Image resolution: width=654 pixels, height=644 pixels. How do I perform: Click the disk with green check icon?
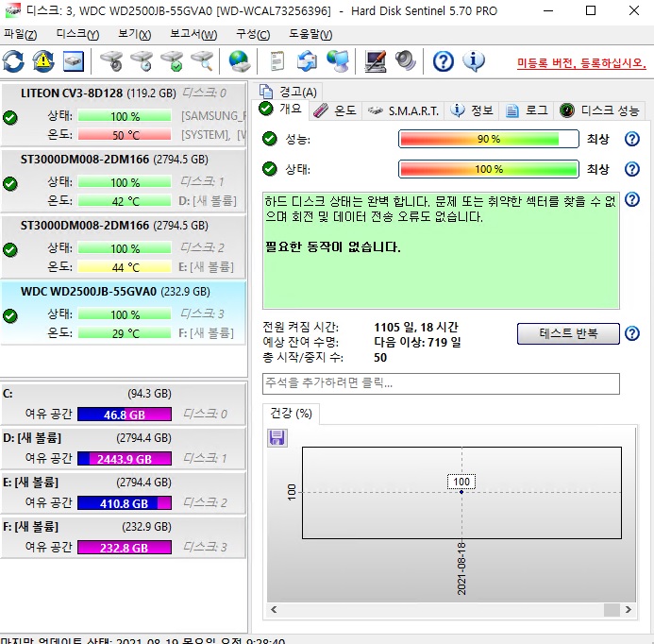pos(173,61)
